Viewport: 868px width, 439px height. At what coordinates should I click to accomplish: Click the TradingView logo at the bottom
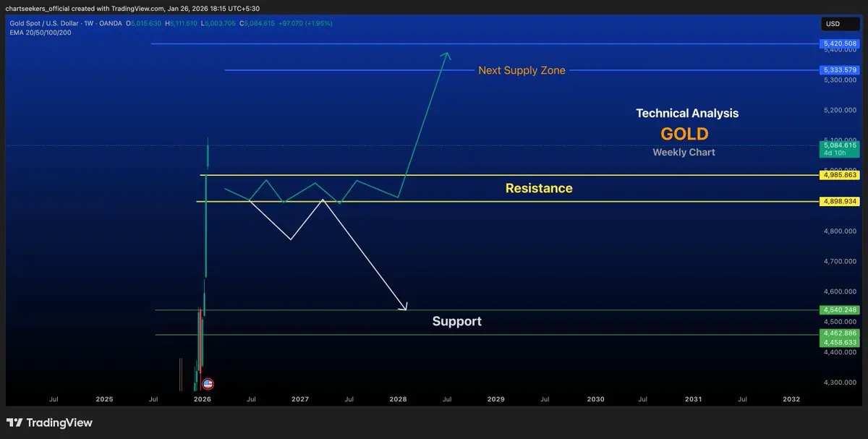pos(50,422)
